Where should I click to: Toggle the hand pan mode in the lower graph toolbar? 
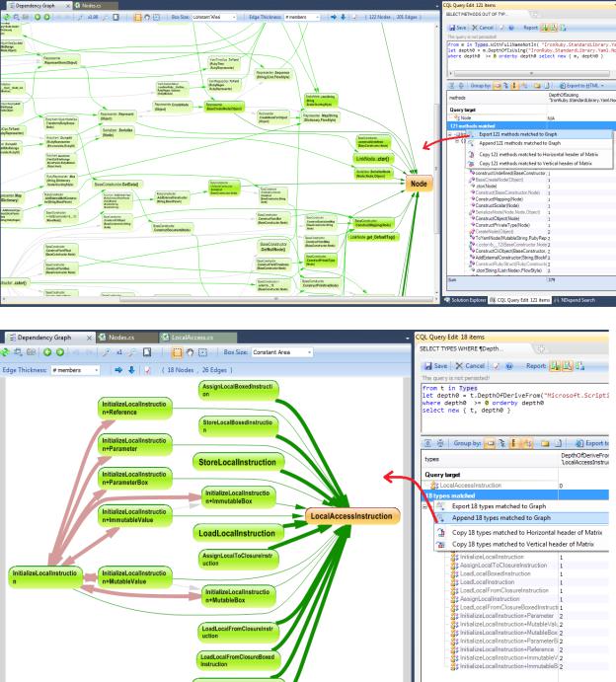[191, 352]
